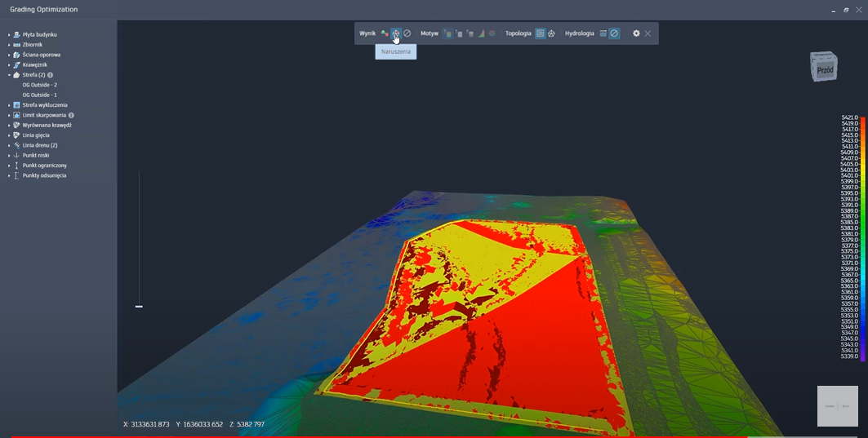868x438 pixels.
Task: Select the OG Outside - 1 zone
Action: point(40,95)
